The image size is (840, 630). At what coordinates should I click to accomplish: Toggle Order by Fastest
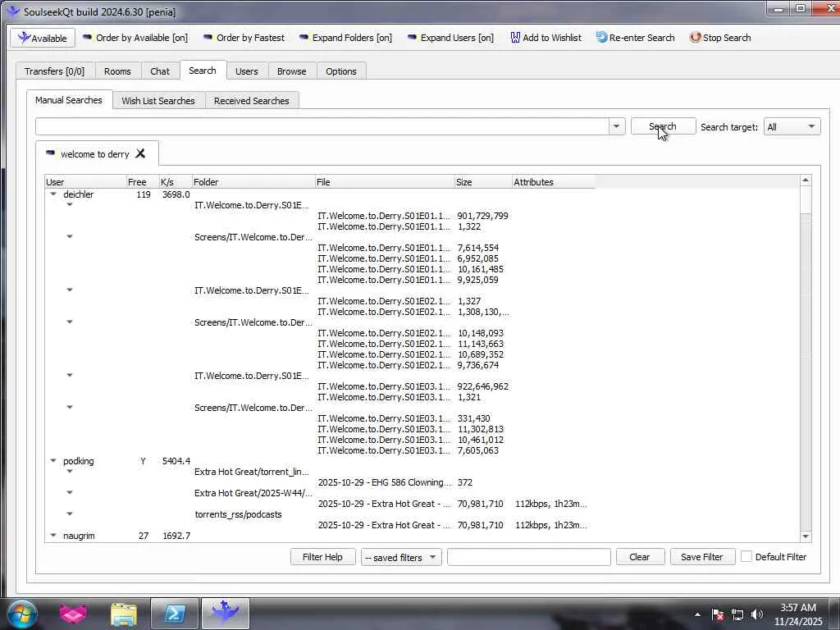point(244,38)
